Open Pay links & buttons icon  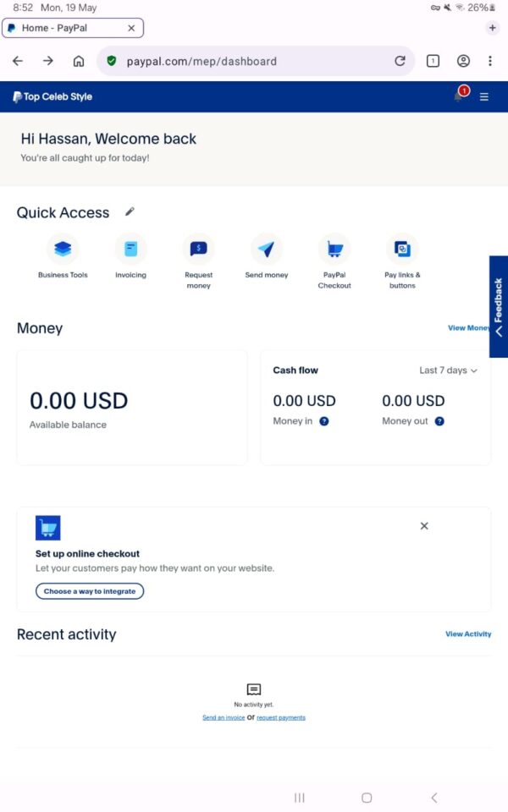[402, 250]
